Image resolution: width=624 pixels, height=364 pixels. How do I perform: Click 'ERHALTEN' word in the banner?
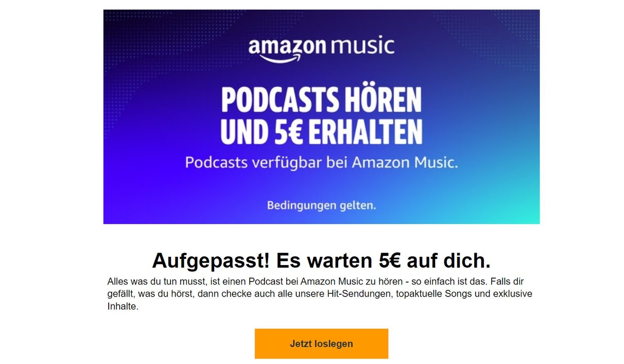tap(365, 132)
